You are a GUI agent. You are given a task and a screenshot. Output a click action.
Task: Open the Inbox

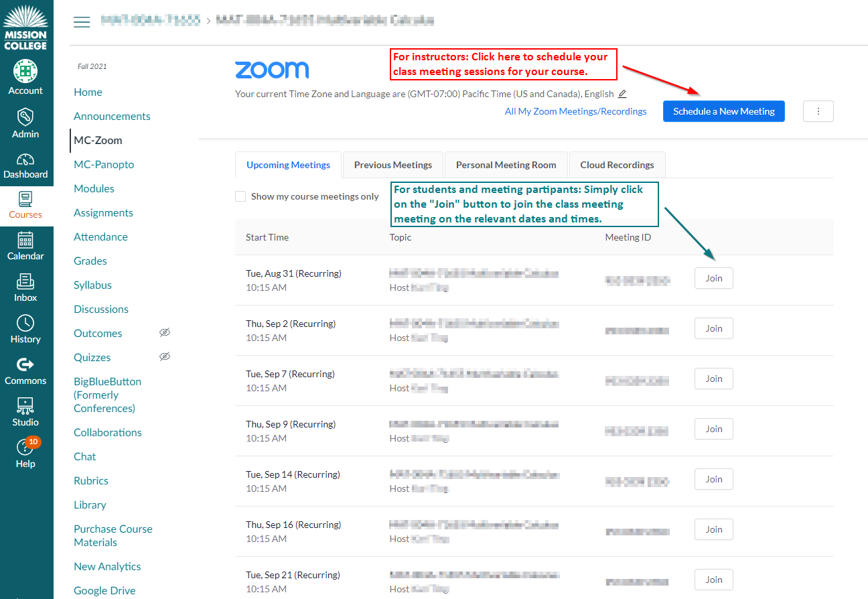(25, 288)
